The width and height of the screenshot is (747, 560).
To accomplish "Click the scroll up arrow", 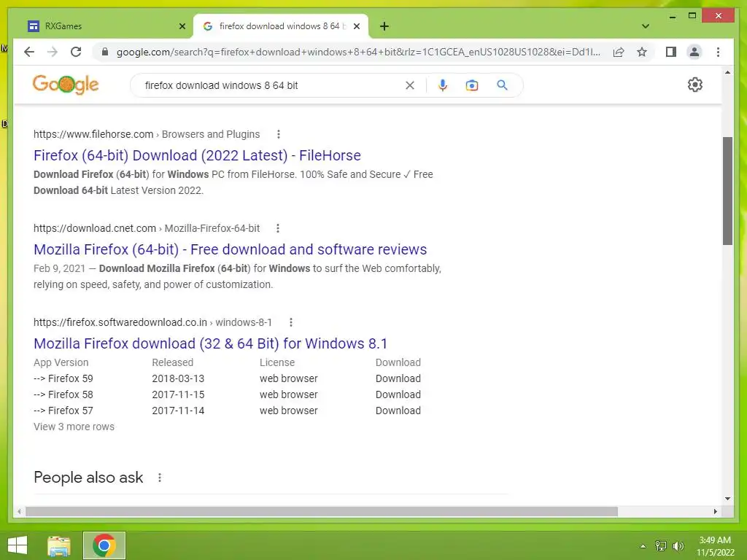I will (727, 72).
